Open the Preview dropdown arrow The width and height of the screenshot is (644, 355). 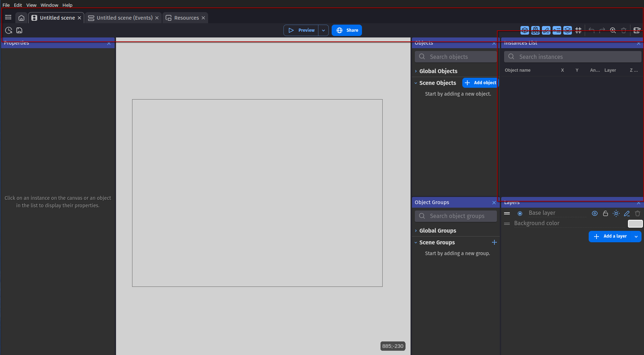(323, 30)
